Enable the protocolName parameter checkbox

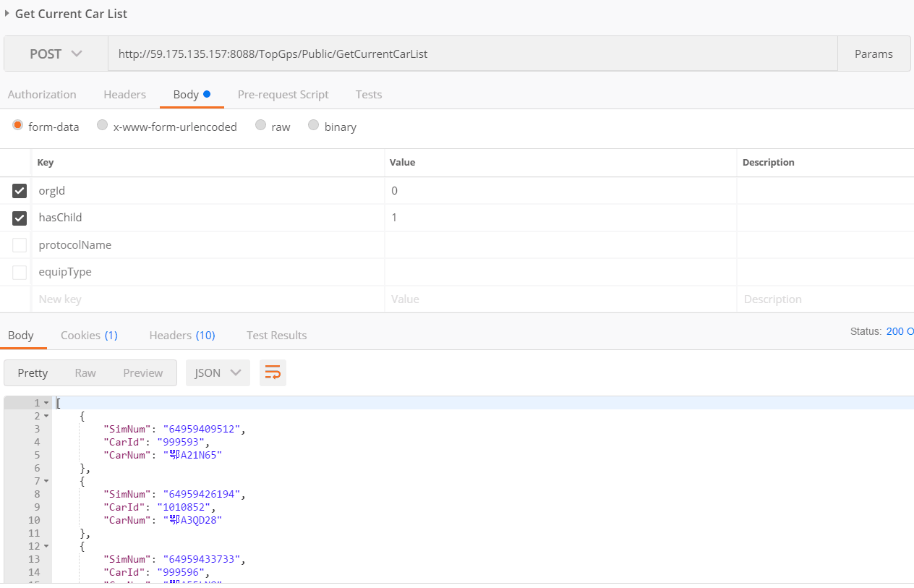point(20,245)
